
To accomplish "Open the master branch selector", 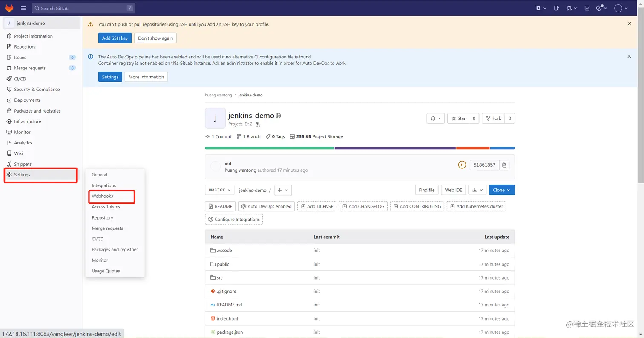I will tap(220, 190).
